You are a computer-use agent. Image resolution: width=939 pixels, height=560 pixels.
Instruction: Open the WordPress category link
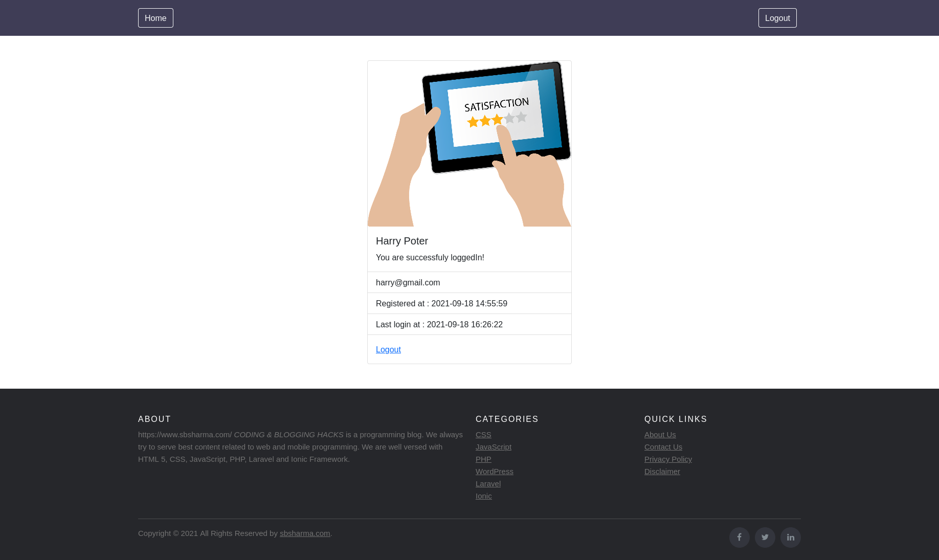click(494, 471)
